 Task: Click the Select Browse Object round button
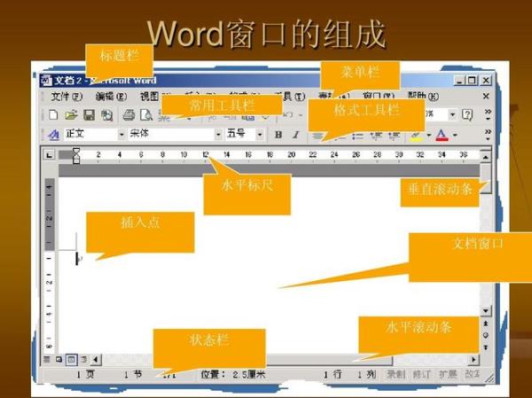(x=486, y=335)
